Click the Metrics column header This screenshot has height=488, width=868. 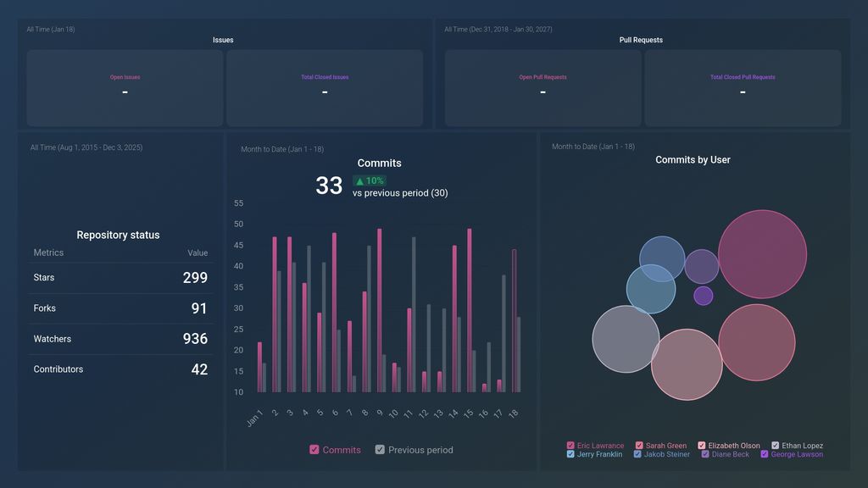click(48, 252)
